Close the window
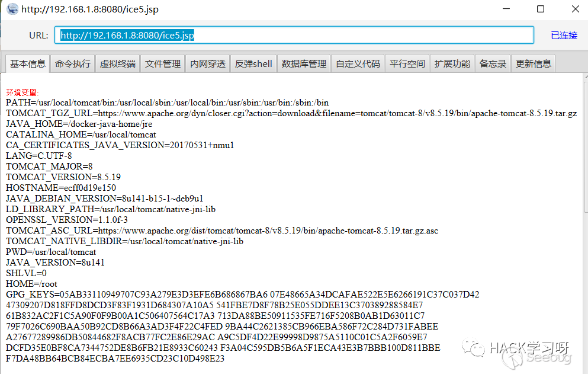The width and height of the screenshot is (588, 374). 575,9
